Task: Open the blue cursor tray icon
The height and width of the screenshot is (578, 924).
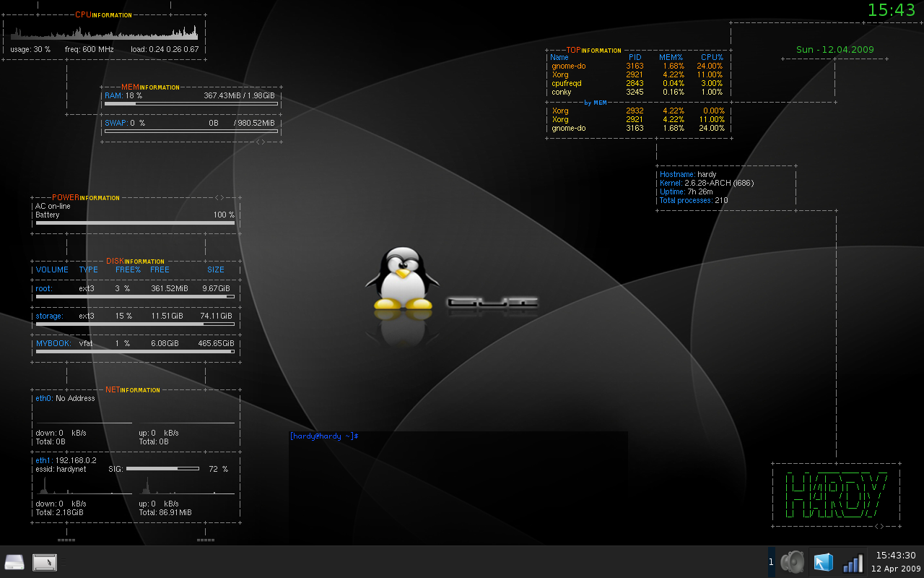Action: click(x=823, y=562)
